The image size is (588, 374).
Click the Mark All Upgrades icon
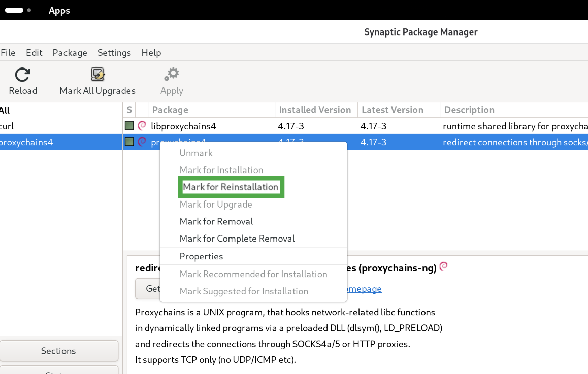(97, 74)
